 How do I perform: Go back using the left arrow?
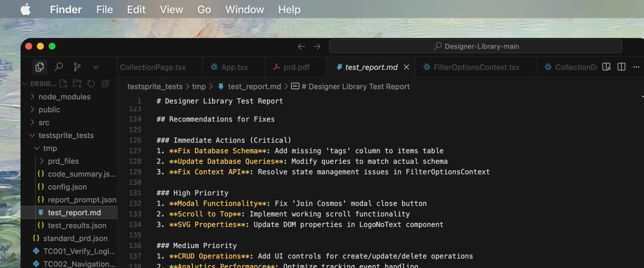(301, 46)
